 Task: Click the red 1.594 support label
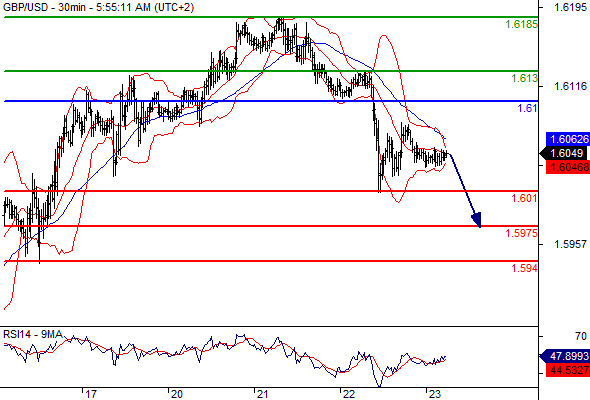click(524, 268)
